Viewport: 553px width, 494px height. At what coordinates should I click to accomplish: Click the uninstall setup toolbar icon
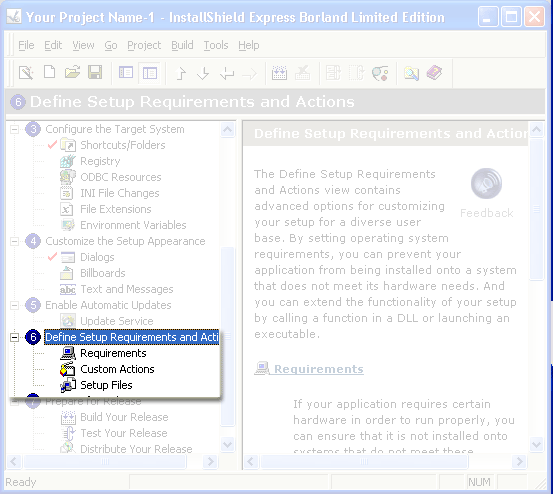pos(357,73)
